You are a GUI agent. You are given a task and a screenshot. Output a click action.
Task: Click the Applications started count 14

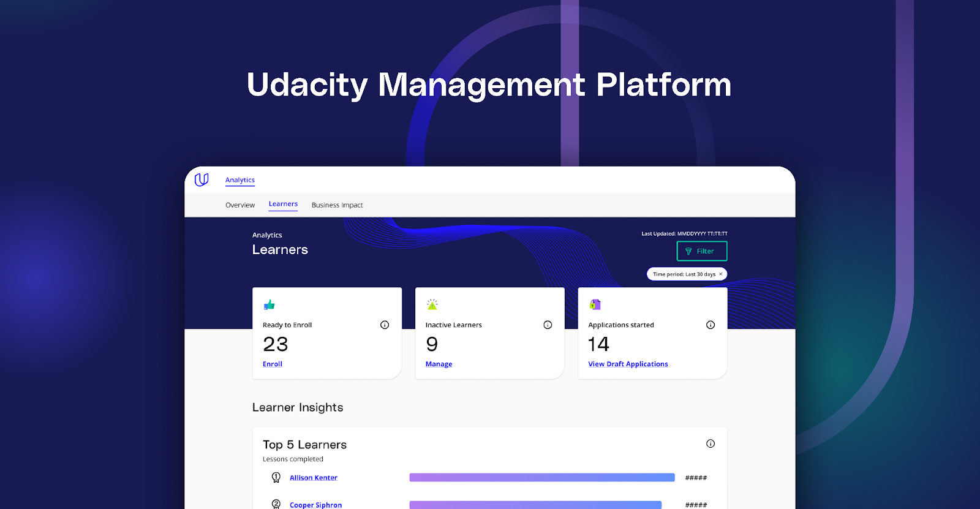click(x=598, y=344)
